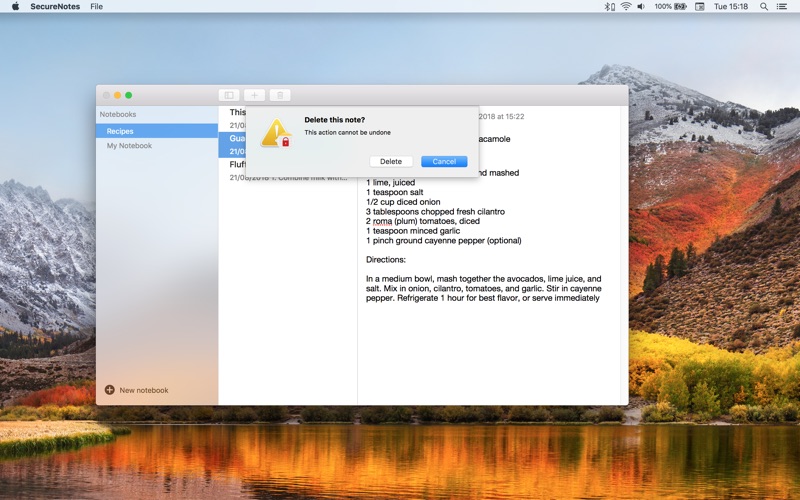Select the Recipes notebook
Screen dimensions: 800x500
[x=157, y=131]
